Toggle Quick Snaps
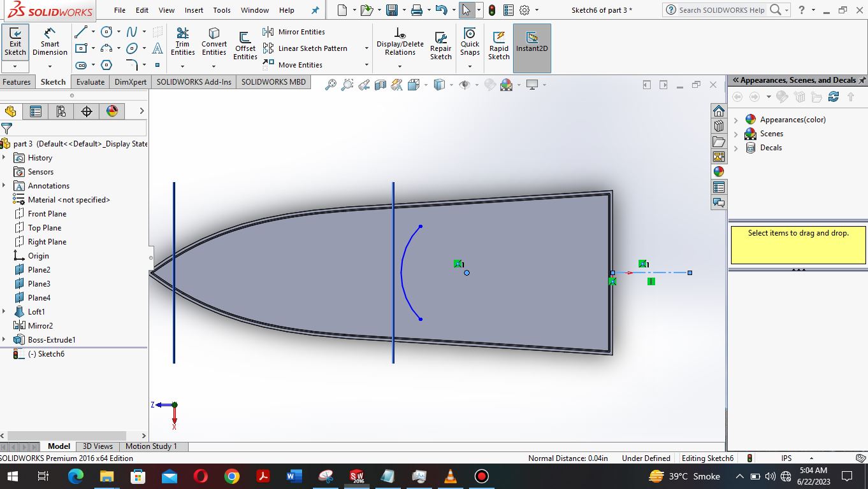The height and width of the screenshot is (489, 868). 470,42
